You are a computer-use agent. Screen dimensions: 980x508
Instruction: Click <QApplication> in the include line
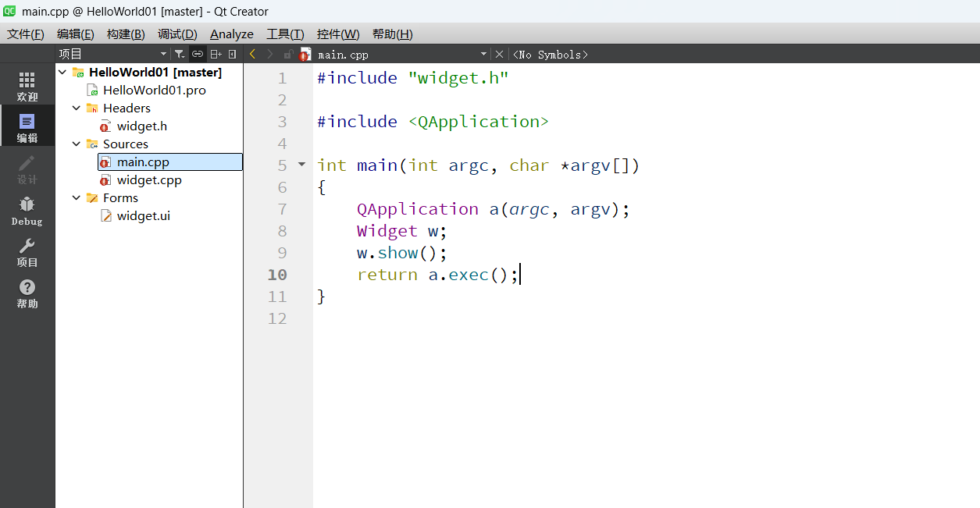pos(479,122)
